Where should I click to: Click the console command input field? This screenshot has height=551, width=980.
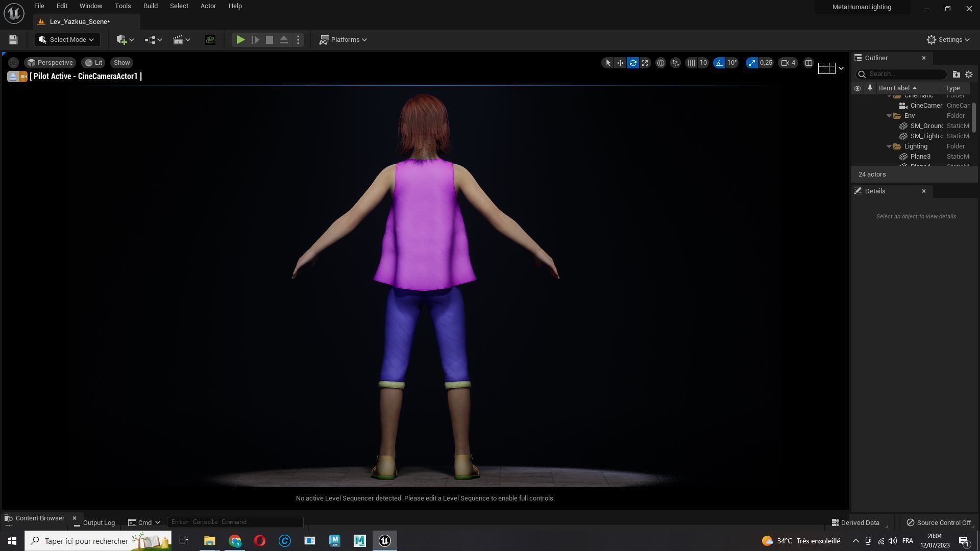[x=235, y=522]
